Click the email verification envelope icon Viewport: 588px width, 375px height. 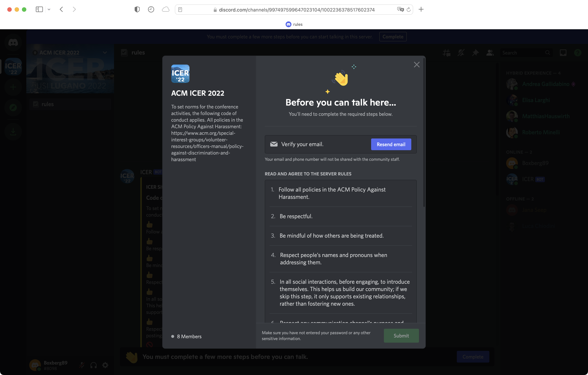(x=273, y=144)
